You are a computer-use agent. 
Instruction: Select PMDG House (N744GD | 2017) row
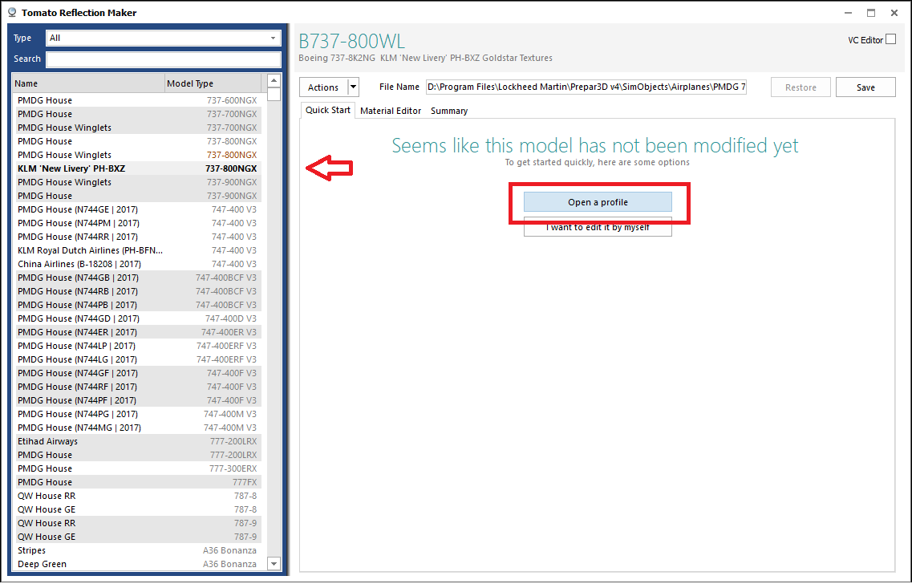[x=137, y=318]
